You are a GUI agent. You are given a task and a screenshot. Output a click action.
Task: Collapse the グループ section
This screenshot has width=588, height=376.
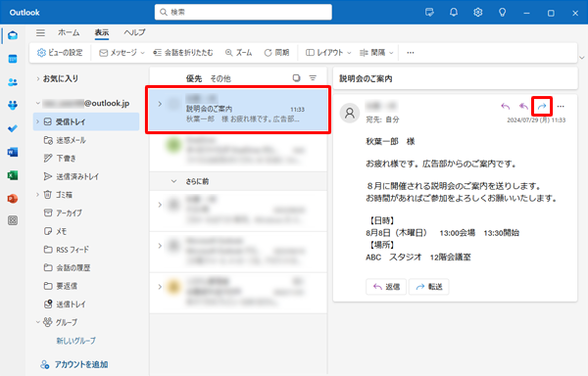[38, 322]
